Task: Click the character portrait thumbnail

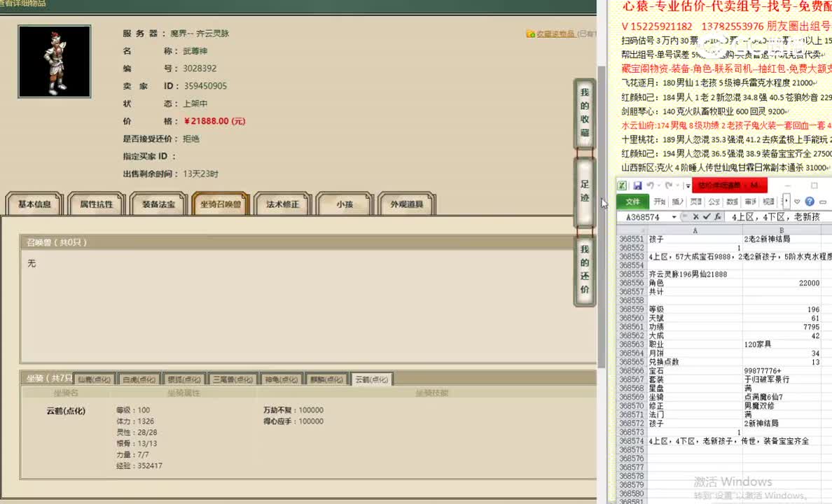Action: pyautogui.click(x=54, y=62)
